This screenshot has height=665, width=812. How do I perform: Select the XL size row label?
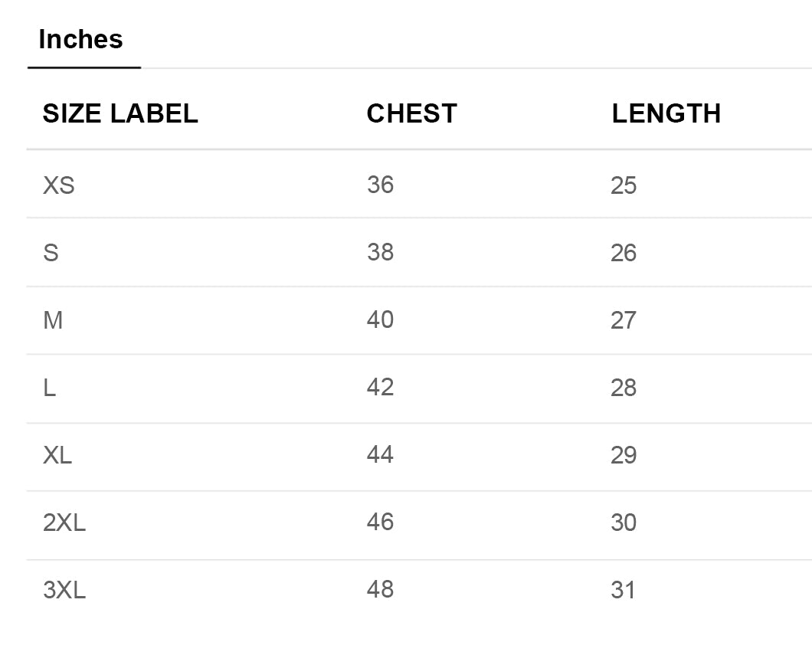tap(57, 455)
